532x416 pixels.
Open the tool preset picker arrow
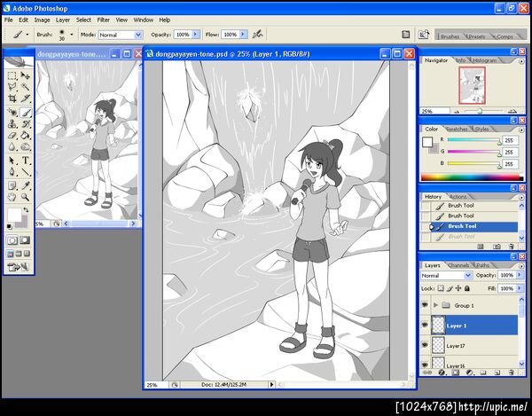coord(27,35)
